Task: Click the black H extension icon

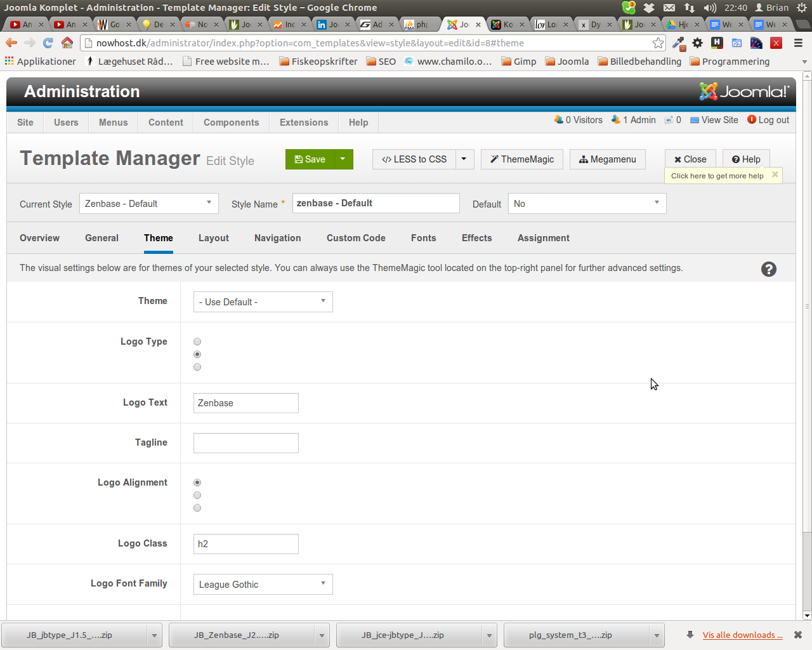Action: point(717,43)
